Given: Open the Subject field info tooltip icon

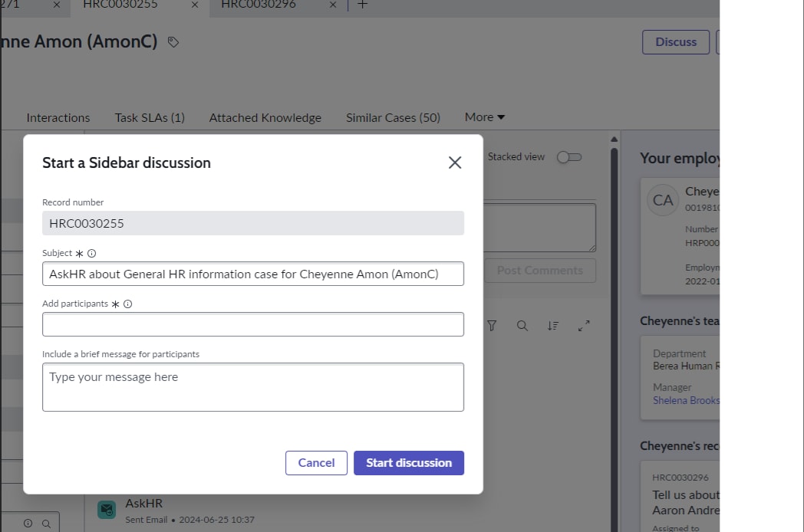Looking at the screenshot, I should pyautogui.click(x=92, y=252).
